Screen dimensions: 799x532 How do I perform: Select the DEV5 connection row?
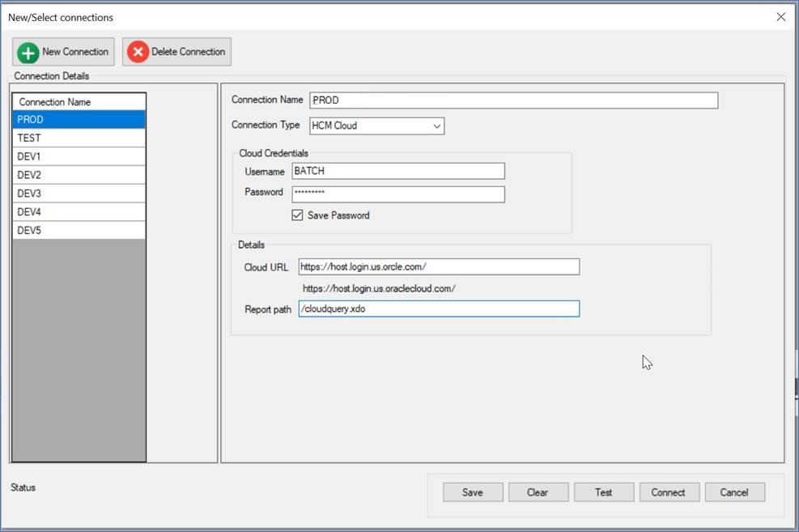(79, 231)
